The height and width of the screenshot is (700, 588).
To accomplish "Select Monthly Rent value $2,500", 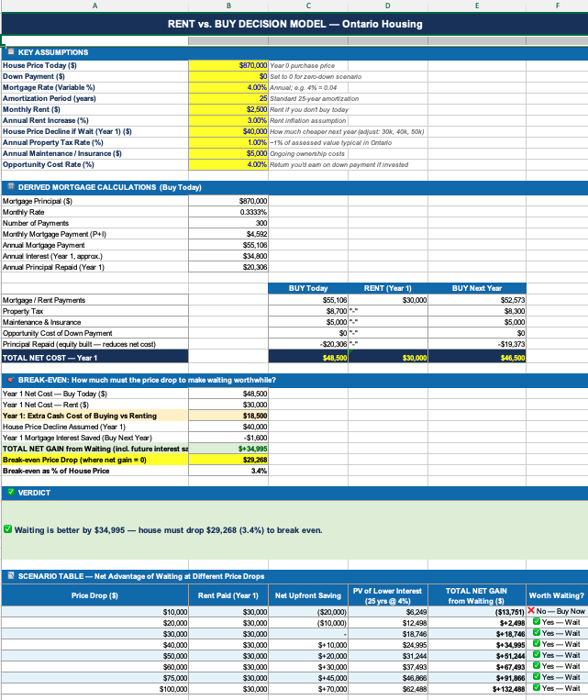I will (228, 109).
